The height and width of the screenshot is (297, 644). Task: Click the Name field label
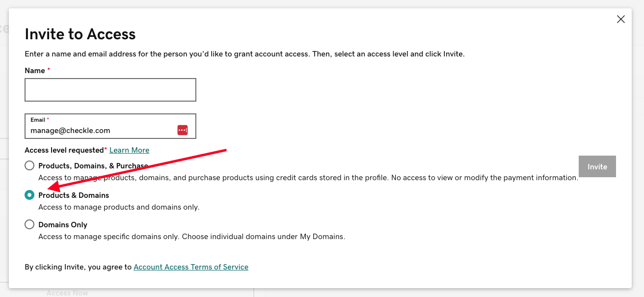tap(35, 71)
